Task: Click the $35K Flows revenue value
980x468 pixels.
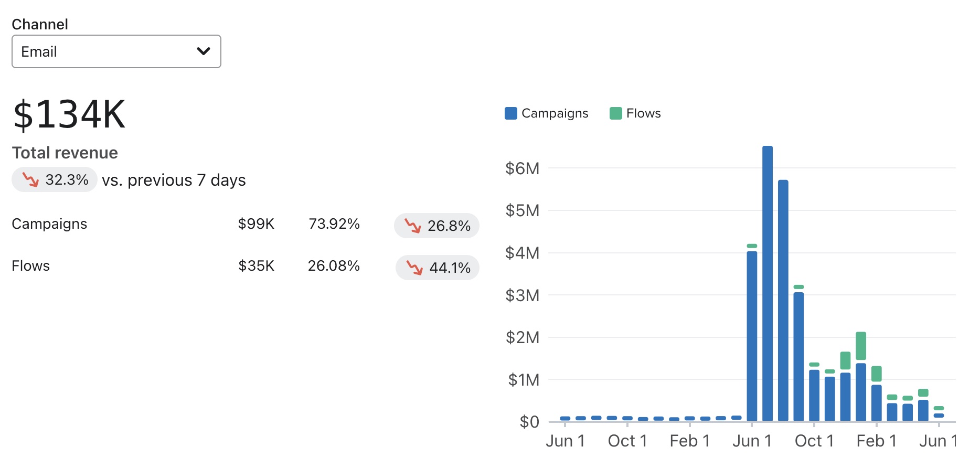Action: click(x=256, y=266)
